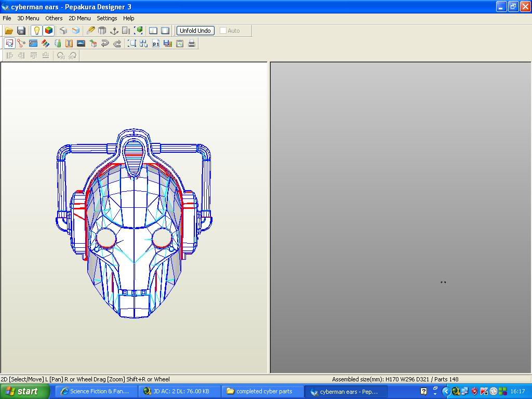Click the Redo curved arrow icon
This screenshot has width=532, height=399.
point(117,44)
